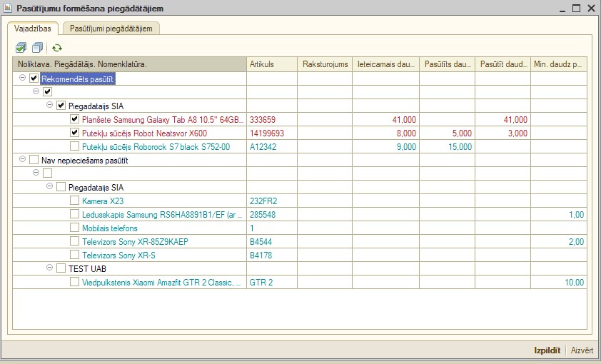Click the Aizvērt button
The image size is (601, 364).
[581, 350]
